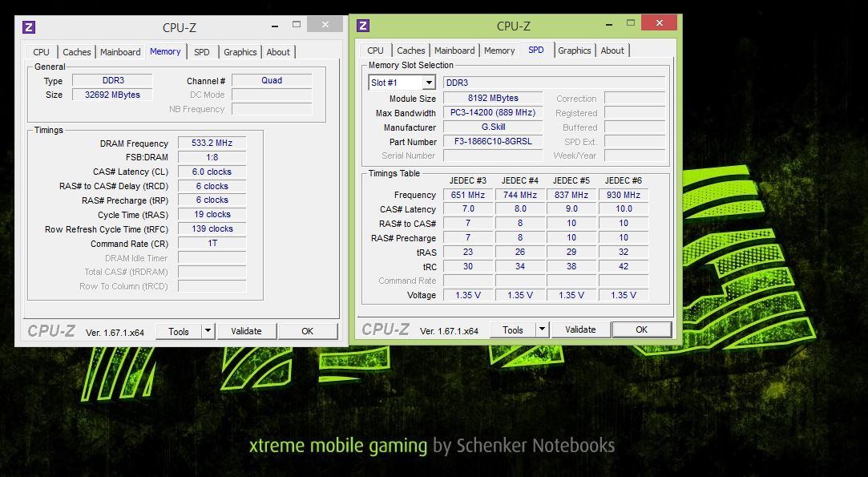
Task: Click Row Refresh Cycle Time 139 clocks
Action: coord(212,228)
